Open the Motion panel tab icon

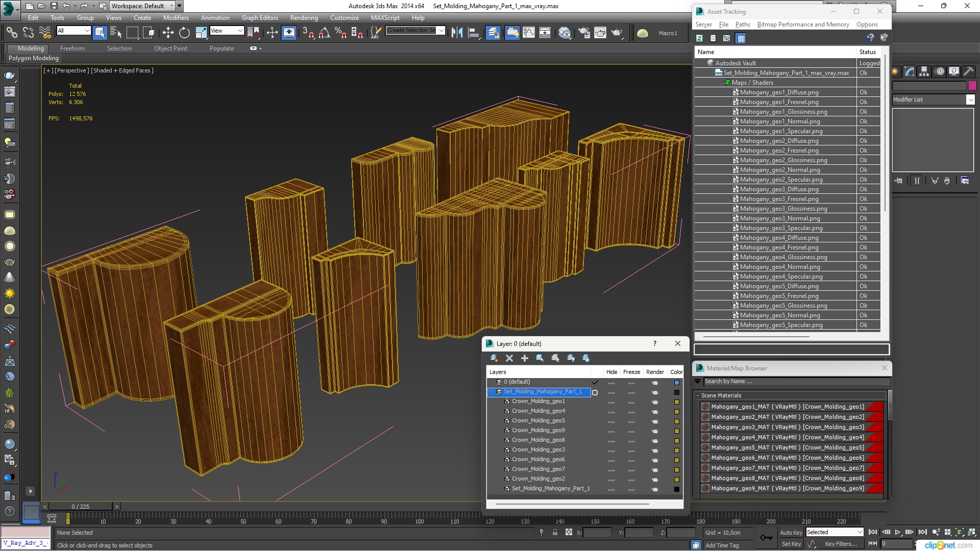pos(940,71)
